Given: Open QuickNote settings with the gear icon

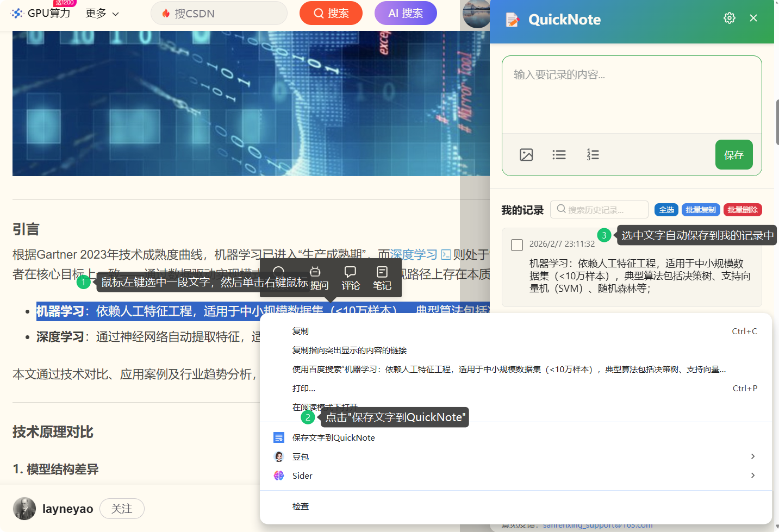Looking at the screenshot, I should coord(729,17).
